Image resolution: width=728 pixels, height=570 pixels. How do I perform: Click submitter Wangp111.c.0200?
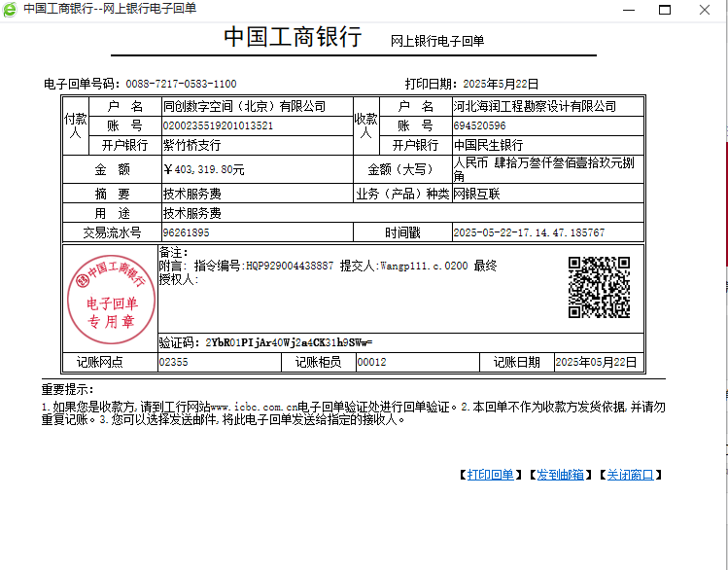[424, 266]
